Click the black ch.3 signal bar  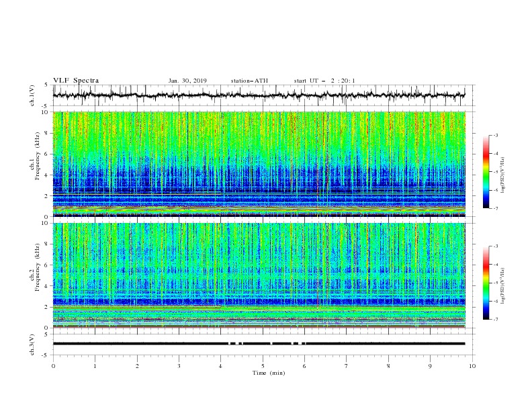[x=259, y=344]
